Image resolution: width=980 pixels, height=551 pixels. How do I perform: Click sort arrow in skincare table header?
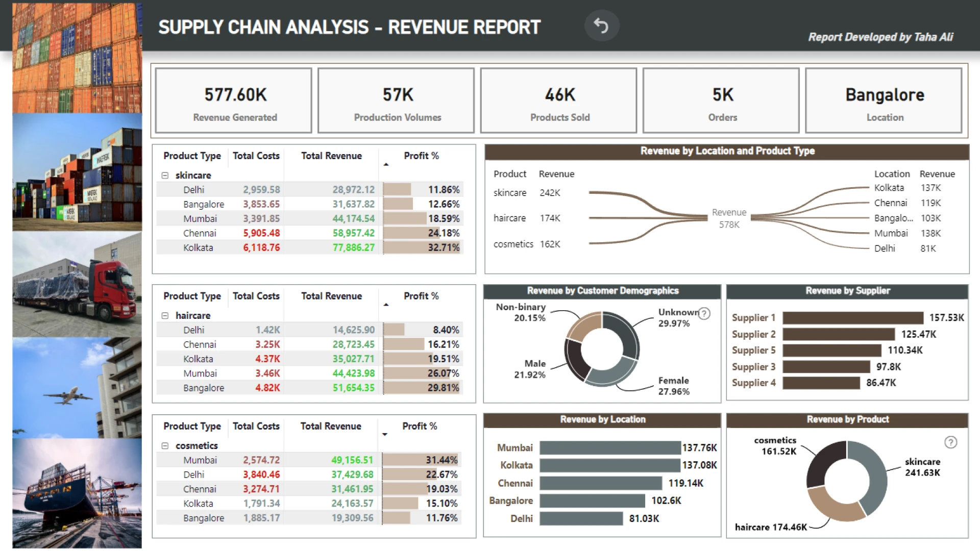[x=386, y=164]
